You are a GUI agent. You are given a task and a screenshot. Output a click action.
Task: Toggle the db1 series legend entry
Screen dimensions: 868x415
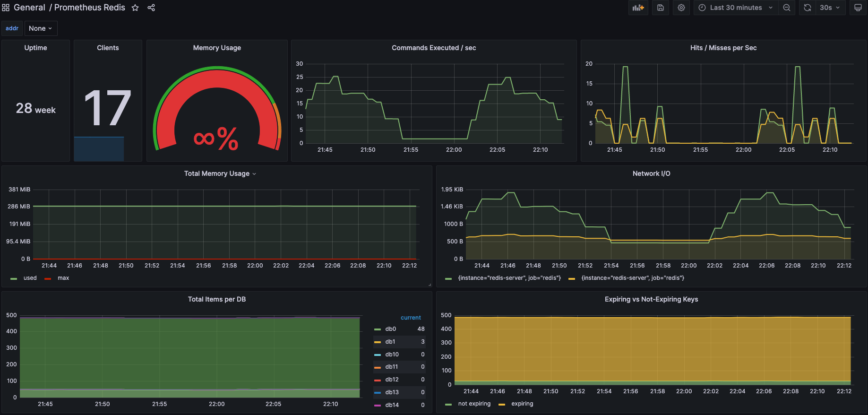tap(390, 342)
